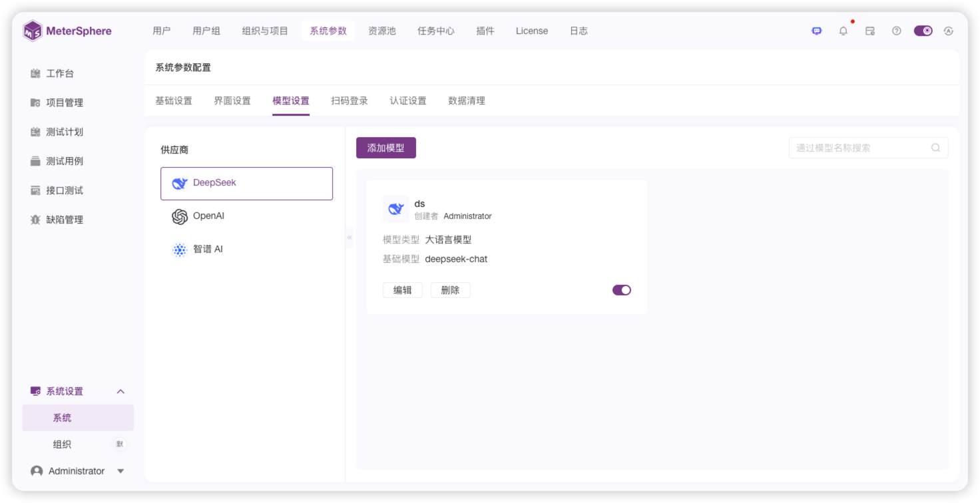The height and width of the screenshot is (503, 980).
Task: Switch to the 基础设置 tab
Action: (174, 101)
